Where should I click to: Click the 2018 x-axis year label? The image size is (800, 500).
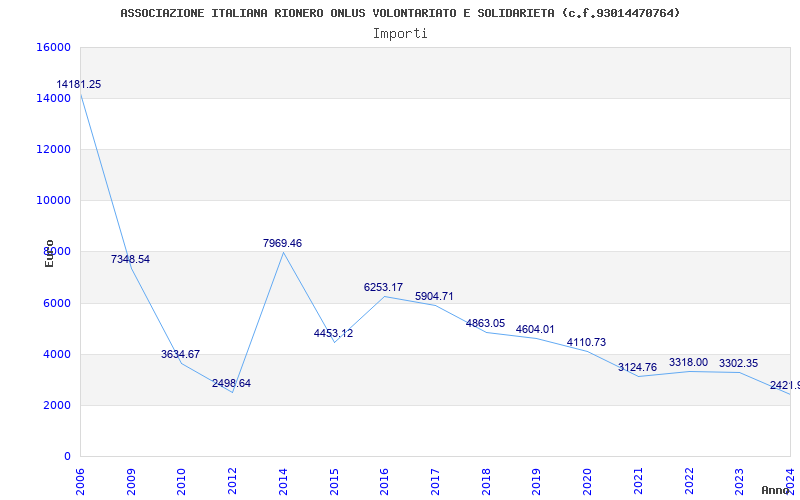pos(486,482)
